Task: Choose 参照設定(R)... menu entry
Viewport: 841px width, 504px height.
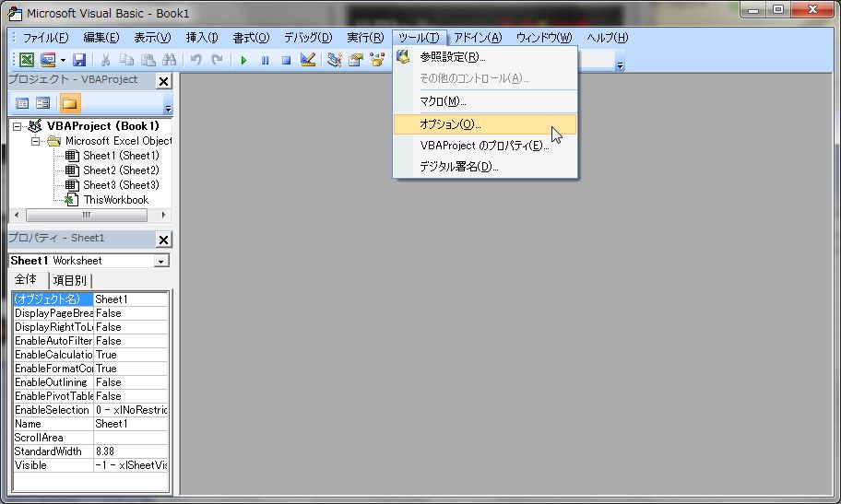Action: tap(485, 57)
